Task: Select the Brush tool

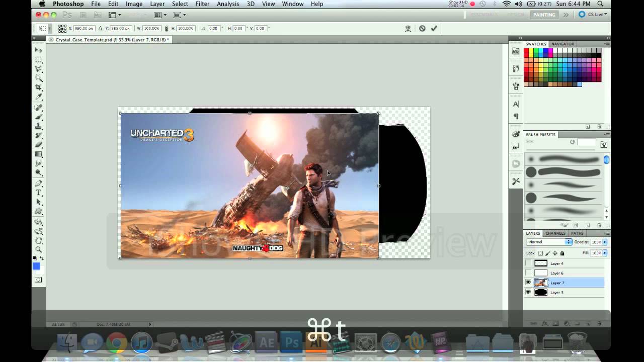Action: tap(38, 117)
